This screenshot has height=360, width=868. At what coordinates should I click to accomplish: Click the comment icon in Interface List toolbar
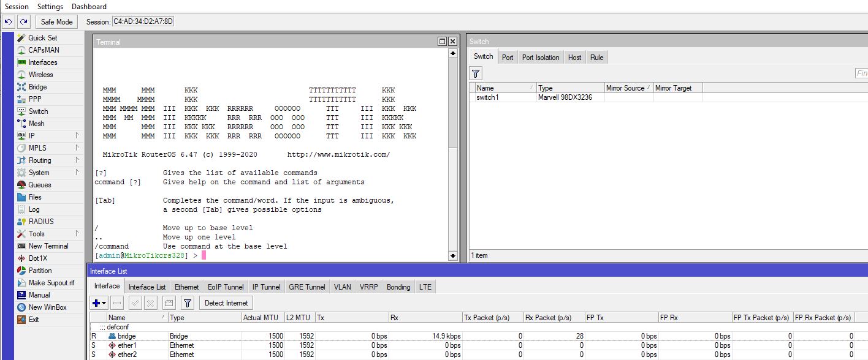click(169, 303)
